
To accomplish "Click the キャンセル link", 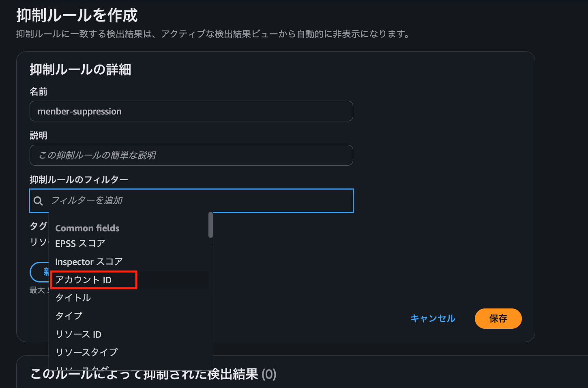I will [433, 319].
